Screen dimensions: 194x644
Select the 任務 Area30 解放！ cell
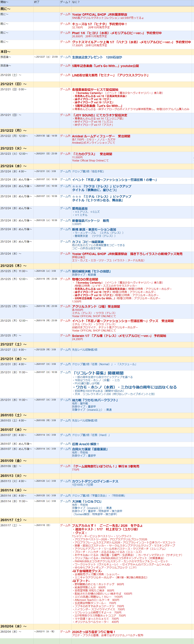(85, 444)
